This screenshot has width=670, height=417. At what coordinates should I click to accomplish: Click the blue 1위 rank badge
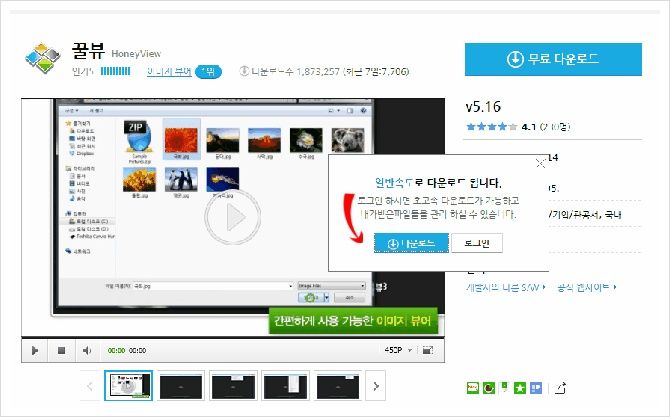tap(209, 71)
